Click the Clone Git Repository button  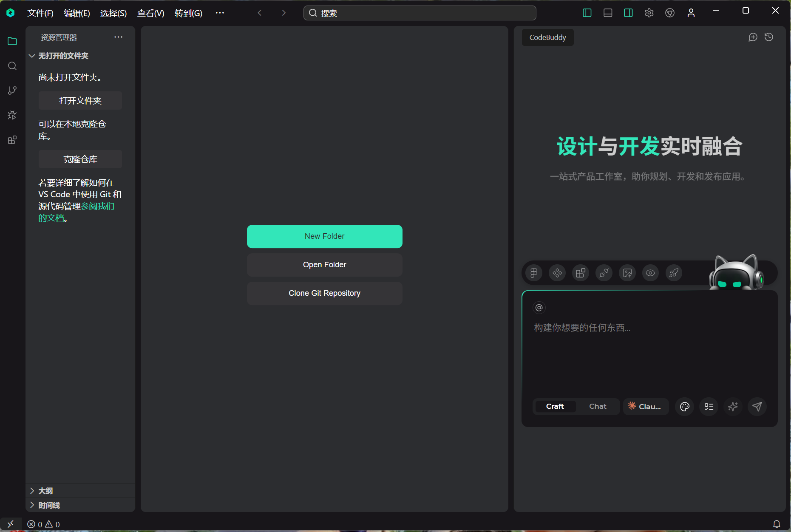click(x=324, y=293)
